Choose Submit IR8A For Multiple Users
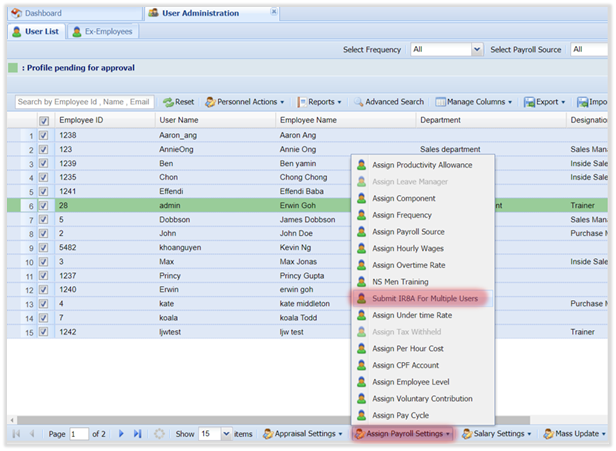 pyautogui.click(x=426, y=298)
